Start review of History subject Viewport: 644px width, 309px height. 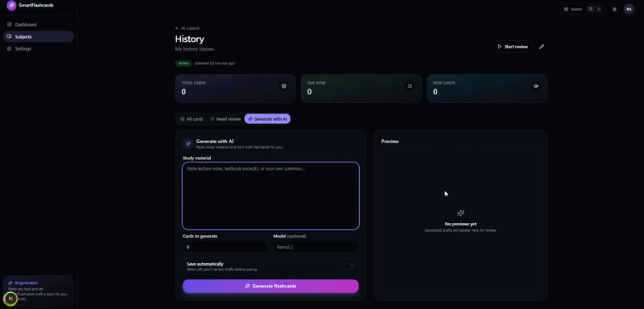point(513,47)
